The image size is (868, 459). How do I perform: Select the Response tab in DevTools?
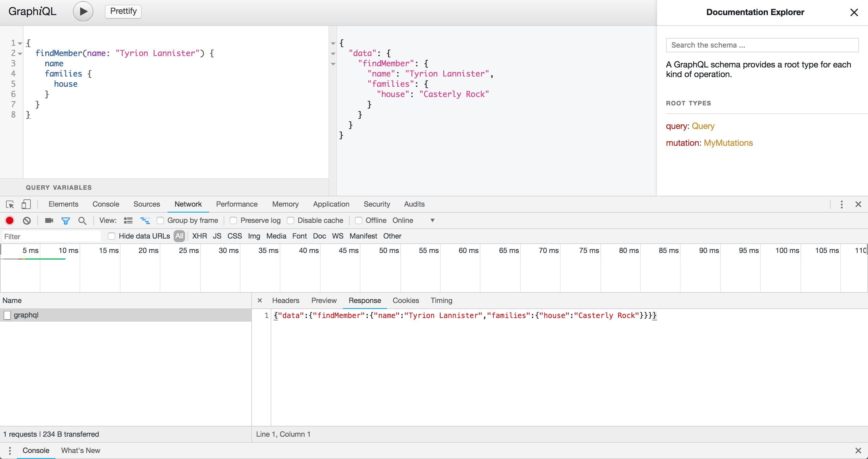[365, 301]
